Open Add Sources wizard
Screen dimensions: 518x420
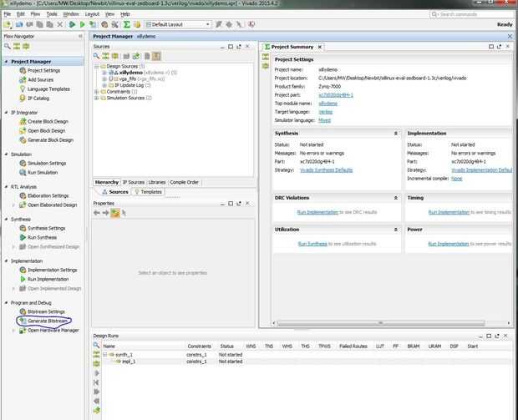click(x=42, y=79)
